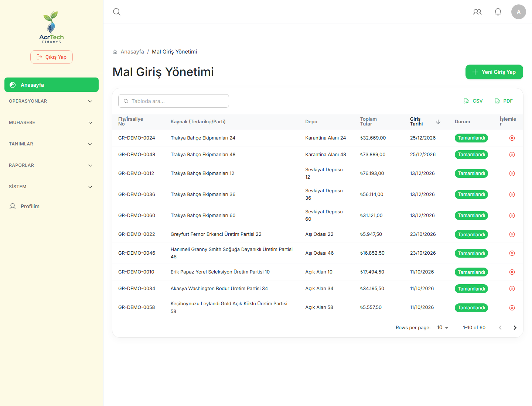Click the ₺73.889,00 total amount
The width and height of the screenshot is (532, 406).
click(373, 155)
